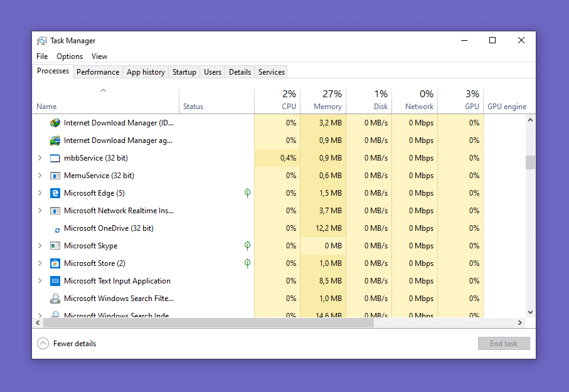Sort by the CPU column header
The image size is (569, 392).
[277, 101]
